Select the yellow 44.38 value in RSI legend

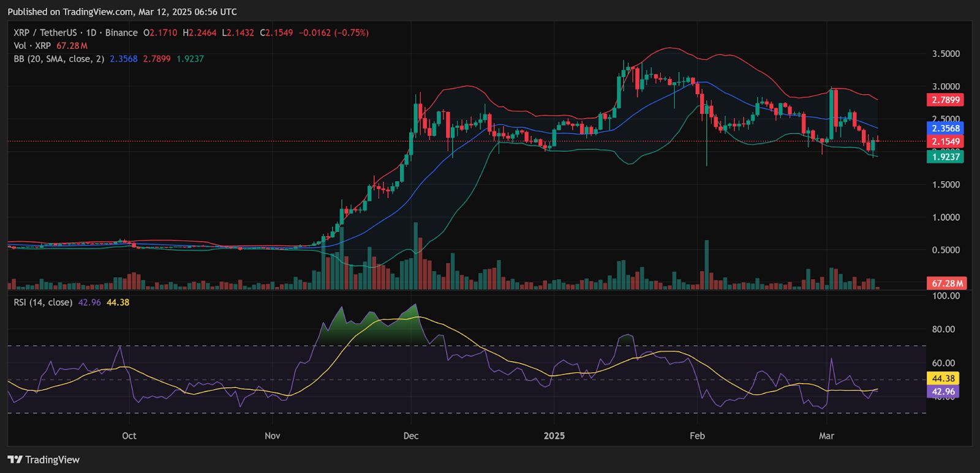coord(118,302)
